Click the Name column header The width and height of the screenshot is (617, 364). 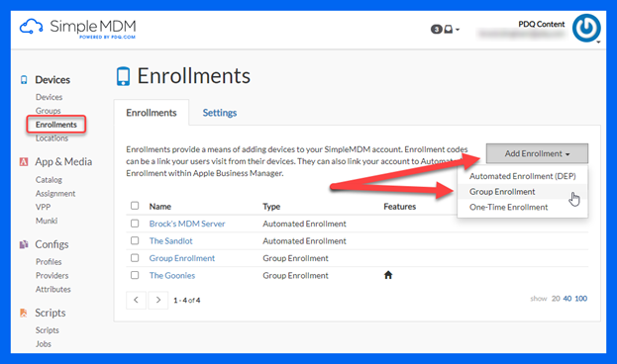pos(160,207)
